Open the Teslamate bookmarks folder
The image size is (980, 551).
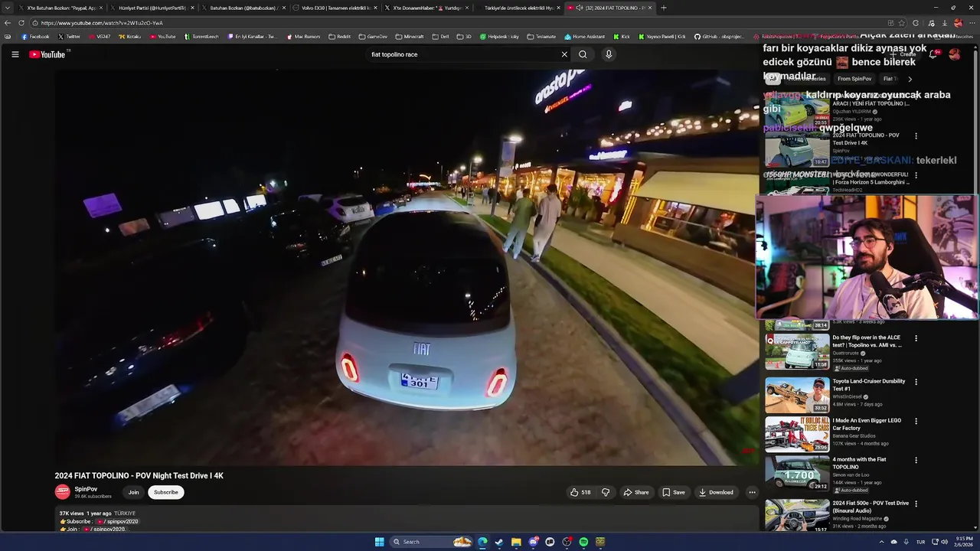tap(541, 37)
